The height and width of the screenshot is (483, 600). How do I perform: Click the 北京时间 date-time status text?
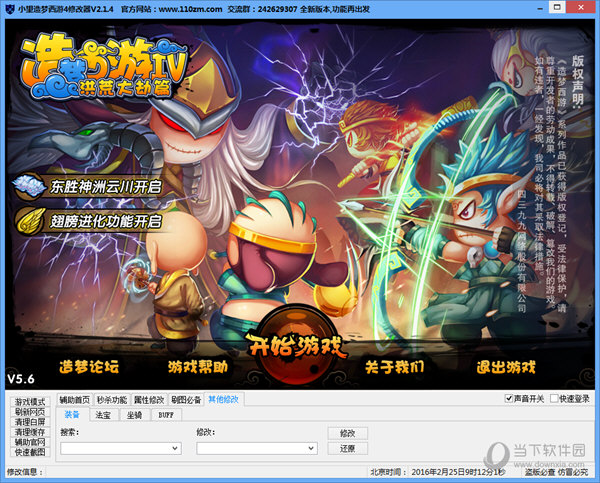point(437,472)
